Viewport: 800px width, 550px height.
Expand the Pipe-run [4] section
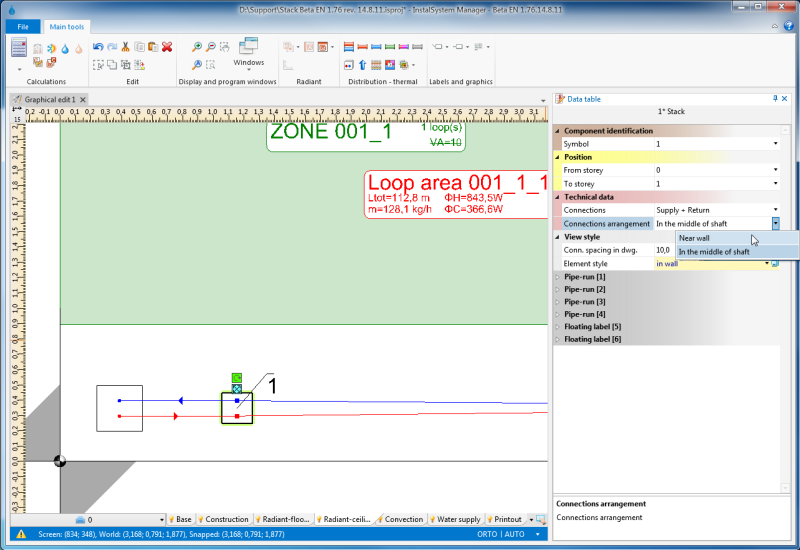coord(558,314)
